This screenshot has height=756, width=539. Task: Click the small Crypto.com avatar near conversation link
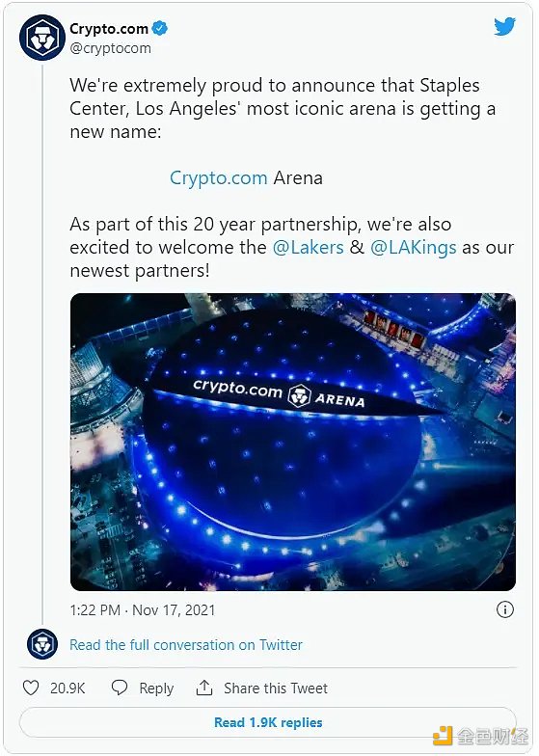click(42, 644)
